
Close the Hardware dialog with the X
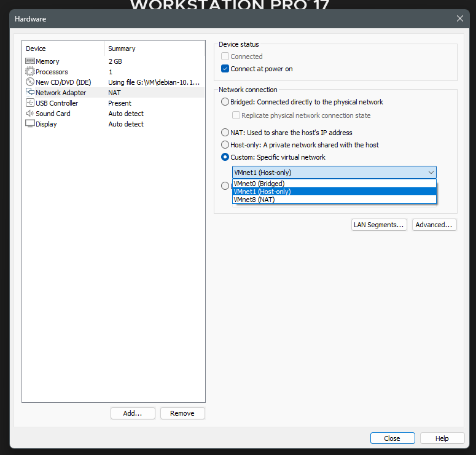pyautogui.click(x=460, y=18)
